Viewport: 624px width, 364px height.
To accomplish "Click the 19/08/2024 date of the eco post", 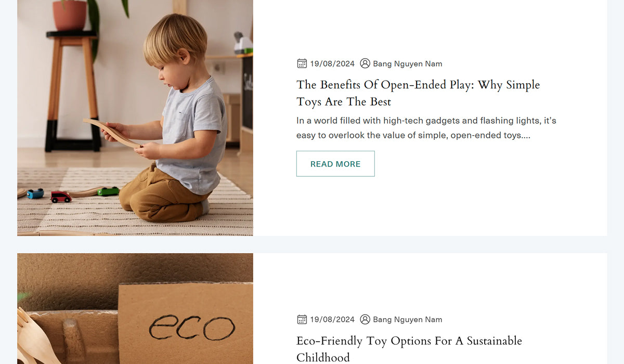I will (x=332, y=320).
